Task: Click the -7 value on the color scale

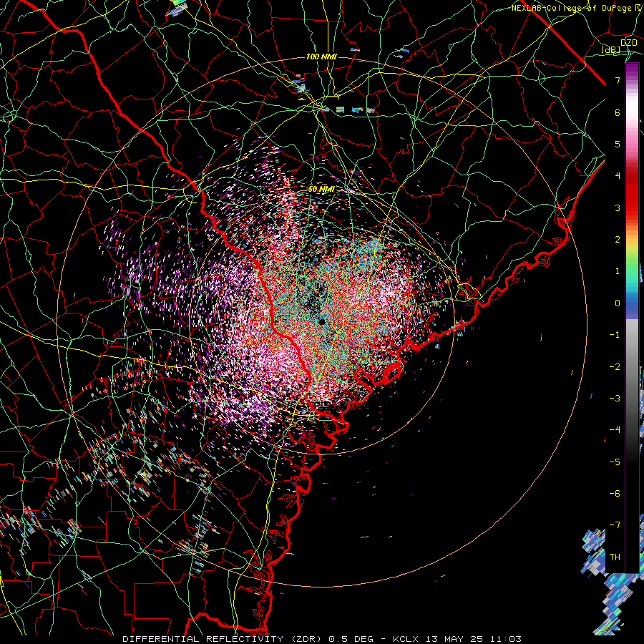Action: [x=615, y=525]
